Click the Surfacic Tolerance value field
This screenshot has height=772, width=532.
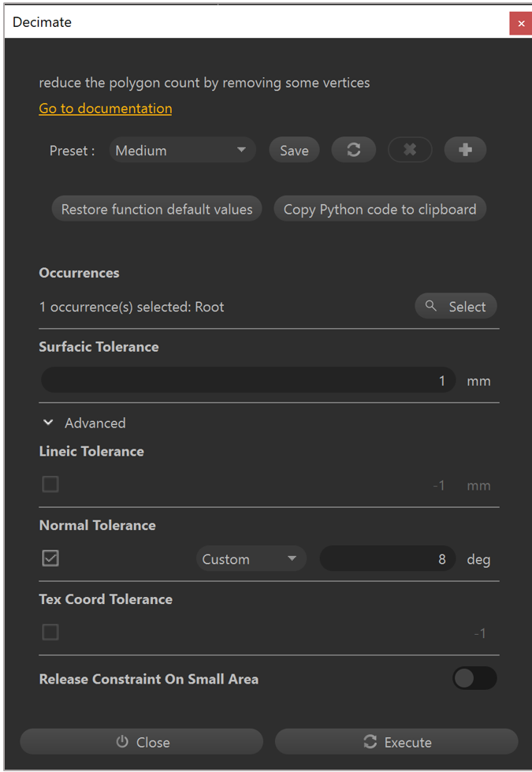[x=247, y=381]
